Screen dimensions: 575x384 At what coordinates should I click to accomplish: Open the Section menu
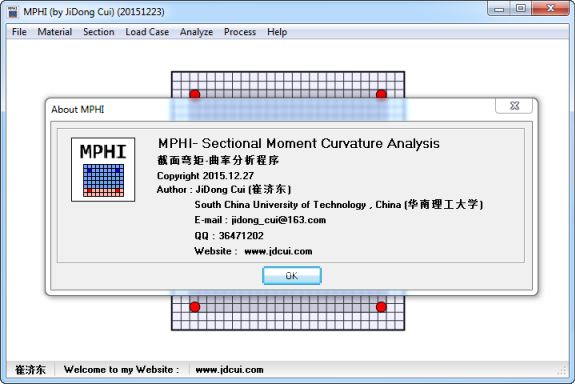(x=99, y=32)
